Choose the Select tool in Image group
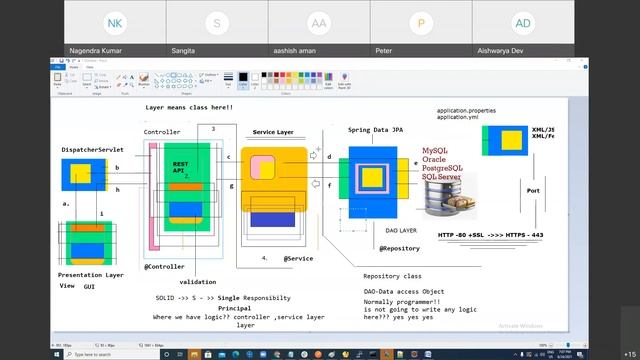 [x=87, y=79]
